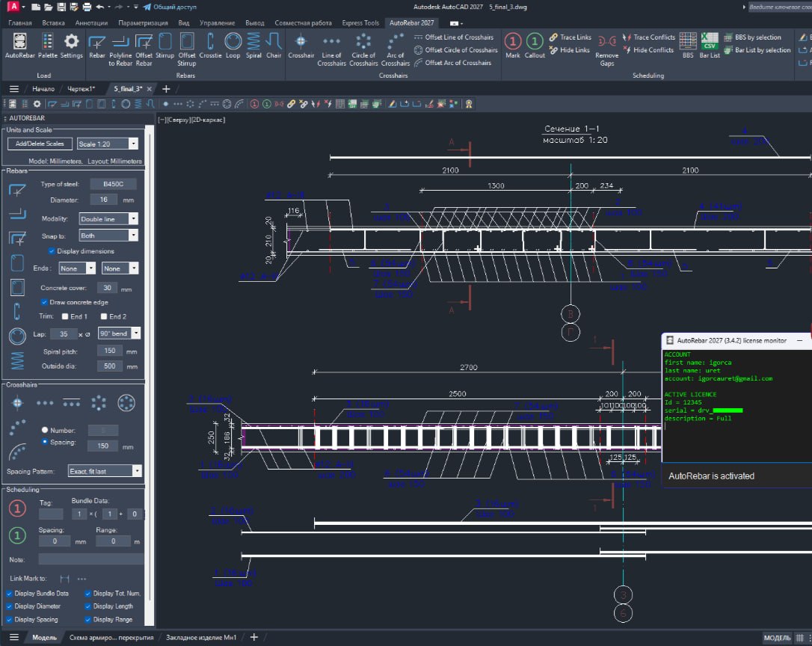This screenshot has height=646, width=812.
Task: Check the Trim End 2 checkbox
Action: [104, 316]
